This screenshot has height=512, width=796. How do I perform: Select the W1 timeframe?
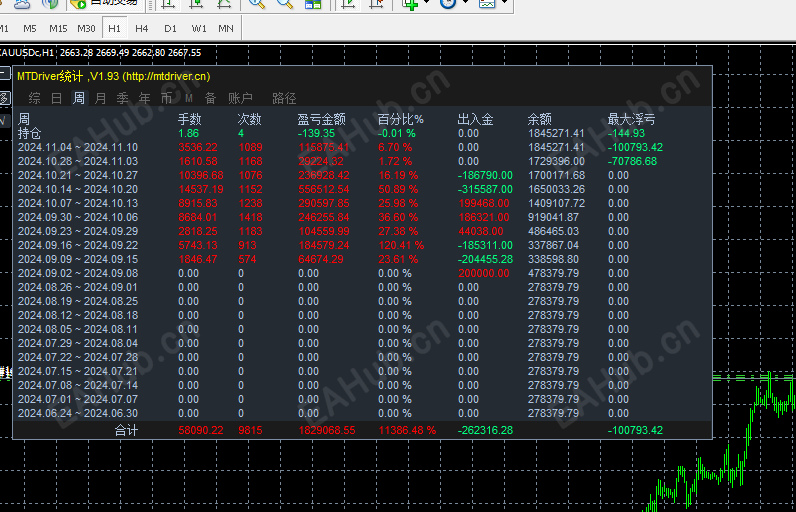click(198, 28)
